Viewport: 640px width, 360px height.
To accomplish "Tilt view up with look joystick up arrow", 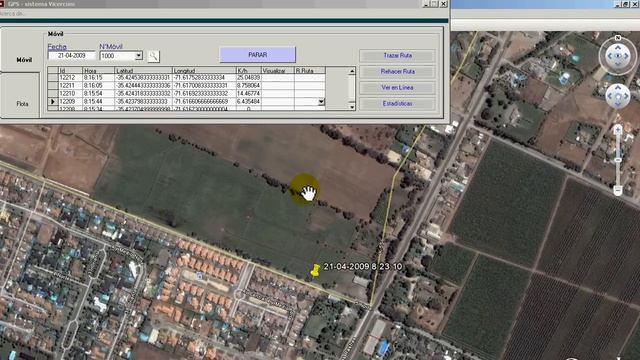I will [618, 47].
